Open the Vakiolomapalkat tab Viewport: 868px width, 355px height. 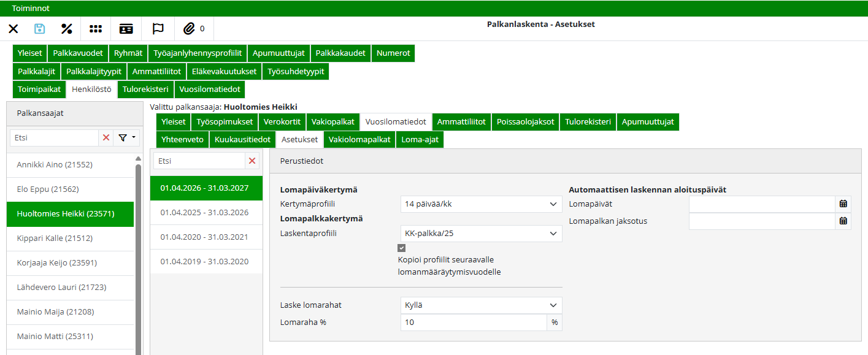point(359,140)
